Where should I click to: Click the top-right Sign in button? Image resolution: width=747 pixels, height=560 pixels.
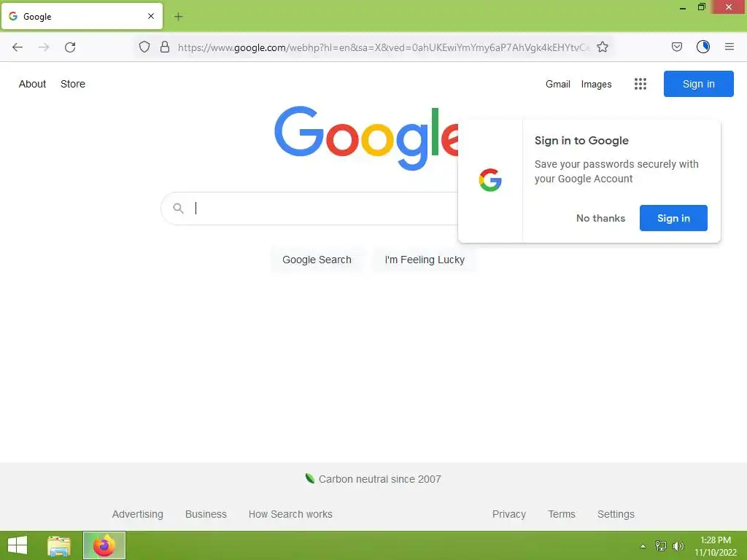[699, 84]
